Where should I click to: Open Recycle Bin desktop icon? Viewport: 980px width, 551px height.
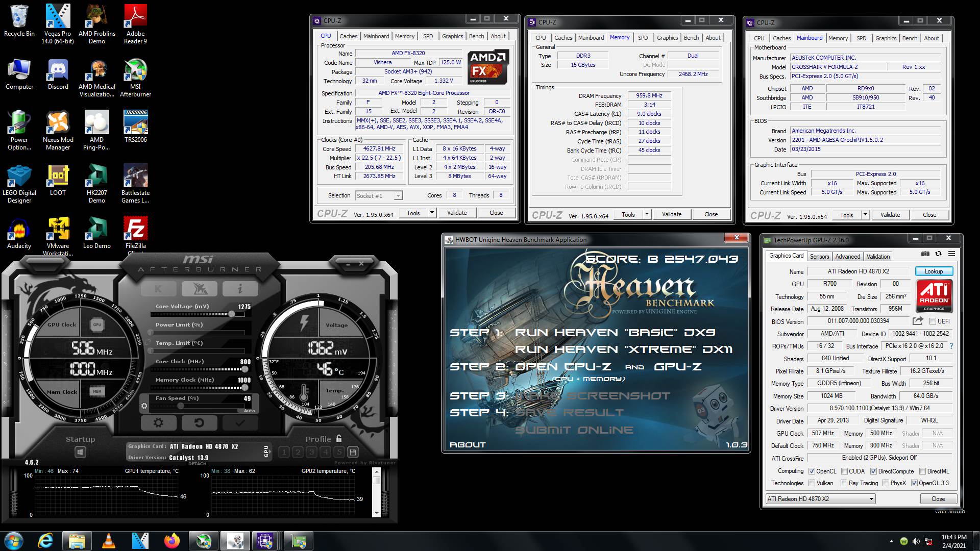(x=19, y=21)
